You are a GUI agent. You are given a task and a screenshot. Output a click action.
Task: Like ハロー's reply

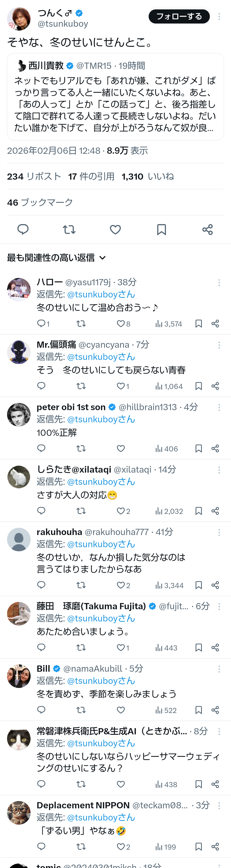tap(121, 324)
